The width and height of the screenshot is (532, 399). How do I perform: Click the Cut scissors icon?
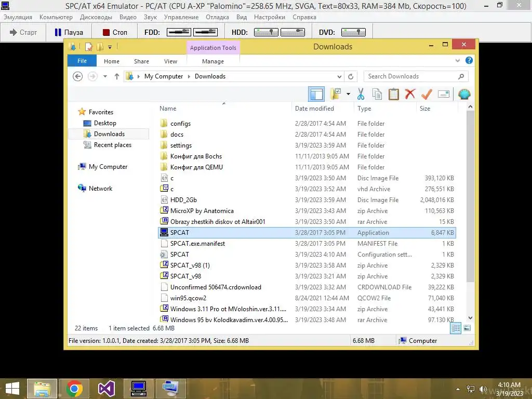click(361, 94)
